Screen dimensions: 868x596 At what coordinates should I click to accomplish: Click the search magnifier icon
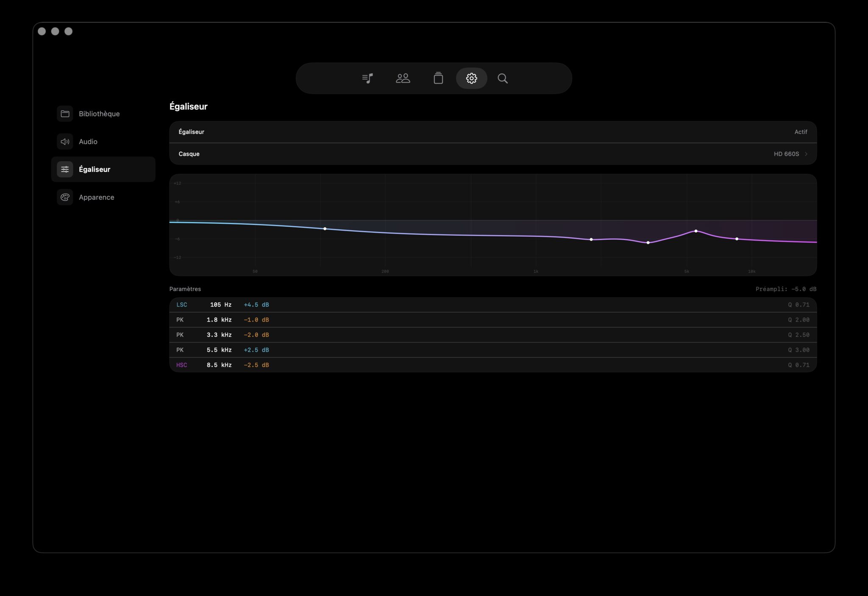(x=503, y=78)
